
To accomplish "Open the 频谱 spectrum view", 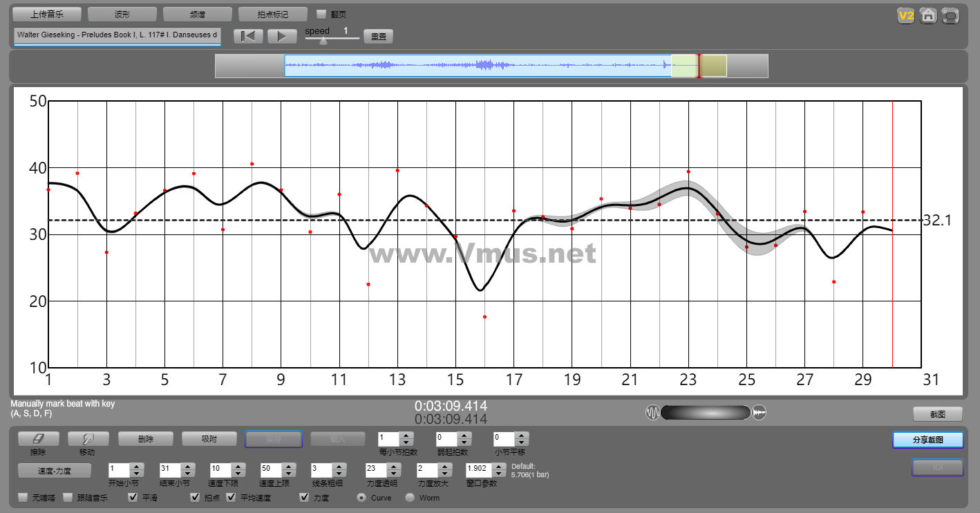I will pyautogui.click(x=198, y=14).
